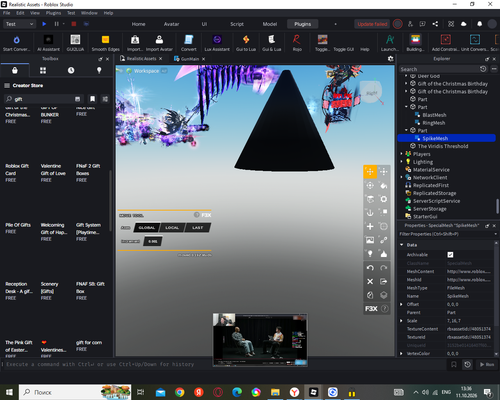Click the F3X increment 6 ML field
The width and height of the screenshot is (500, 400).
[x=153, y=241]
